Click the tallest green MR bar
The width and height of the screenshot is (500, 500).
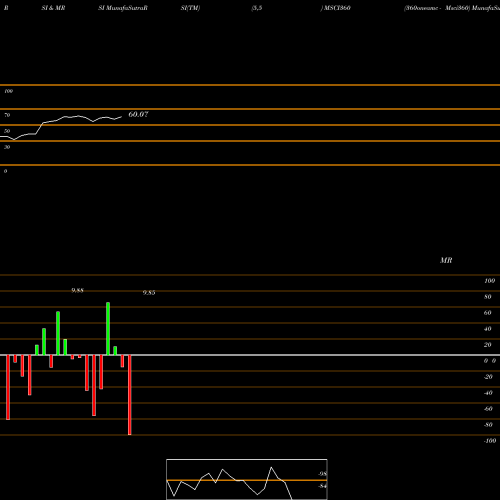coord(108,329)
